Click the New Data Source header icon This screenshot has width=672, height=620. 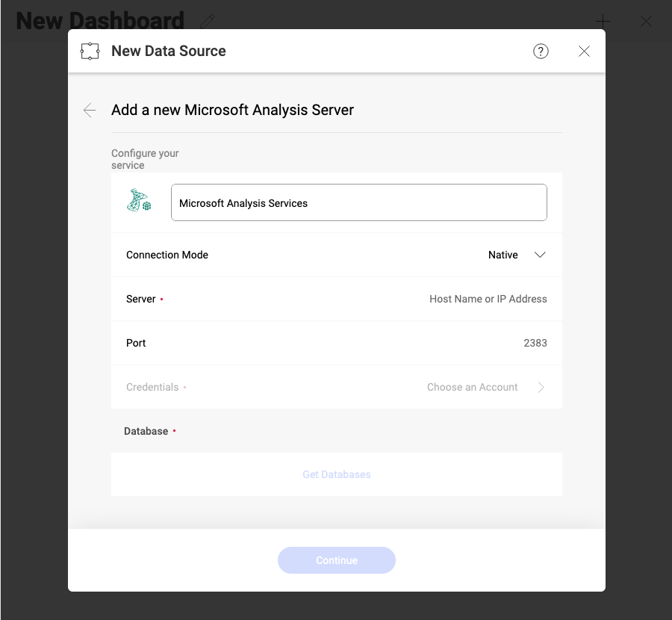pyautogui.click(x=90, y=52)
